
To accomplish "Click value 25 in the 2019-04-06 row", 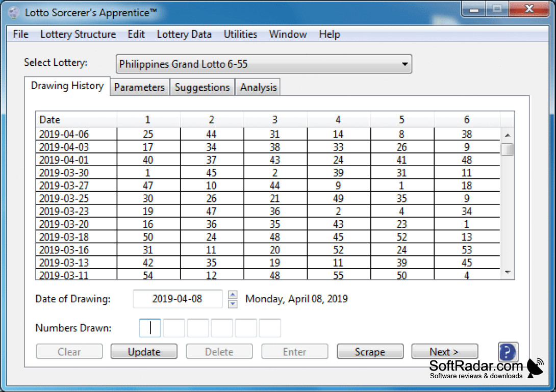I will pyautogui.click(x=148, y=135).
